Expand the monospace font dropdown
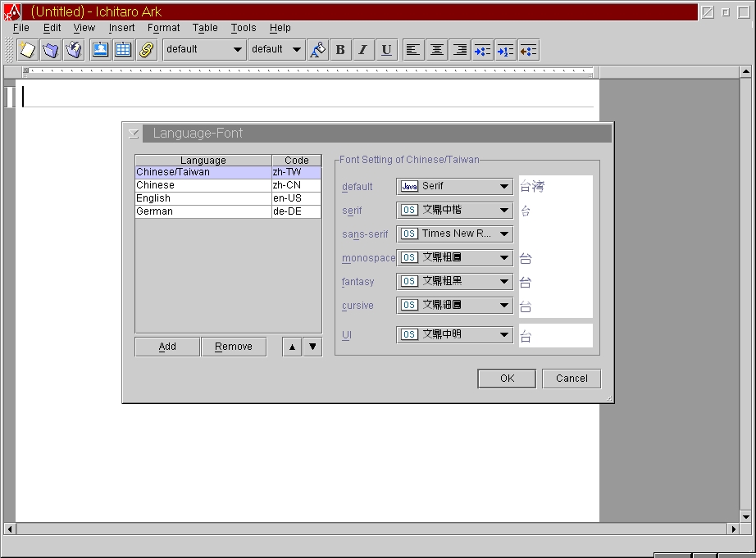Screen dimensions: 756x558 [454, 258]
